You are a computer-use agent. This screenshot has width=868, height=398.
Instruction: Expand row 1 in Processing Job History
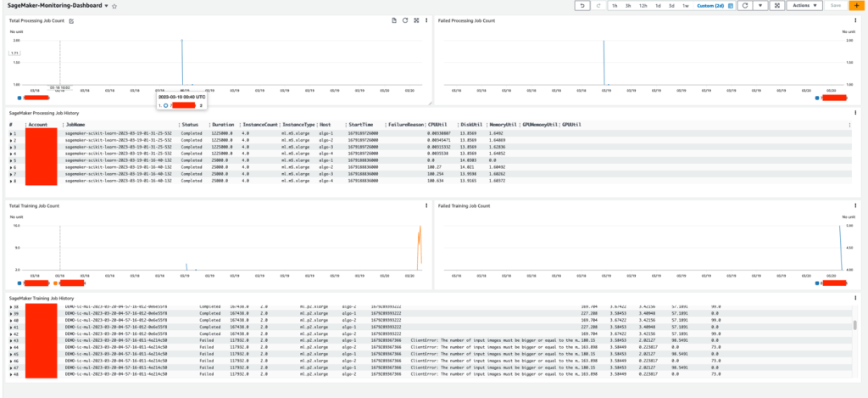(11, 133)
